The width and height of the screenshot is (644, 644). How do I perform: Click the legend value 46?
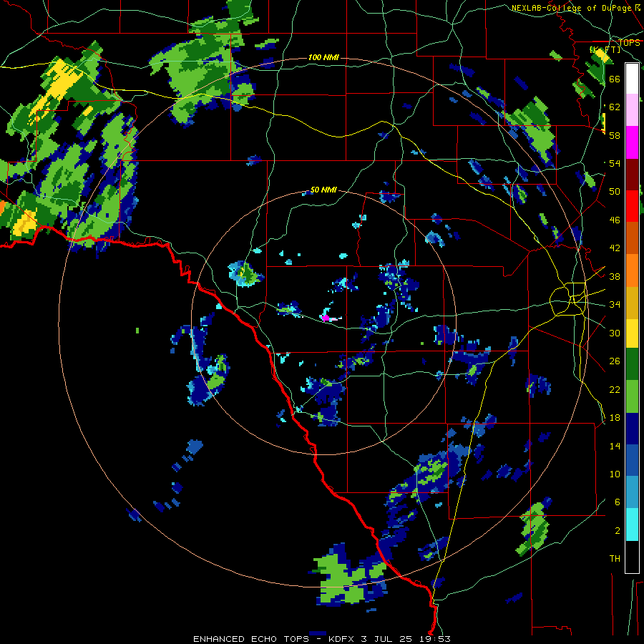pos(615,220)
